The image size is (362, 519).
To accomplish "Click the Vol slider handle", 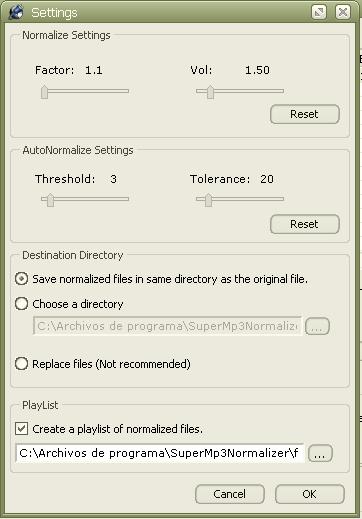I will pyautogui.click(x=210, y=92).
